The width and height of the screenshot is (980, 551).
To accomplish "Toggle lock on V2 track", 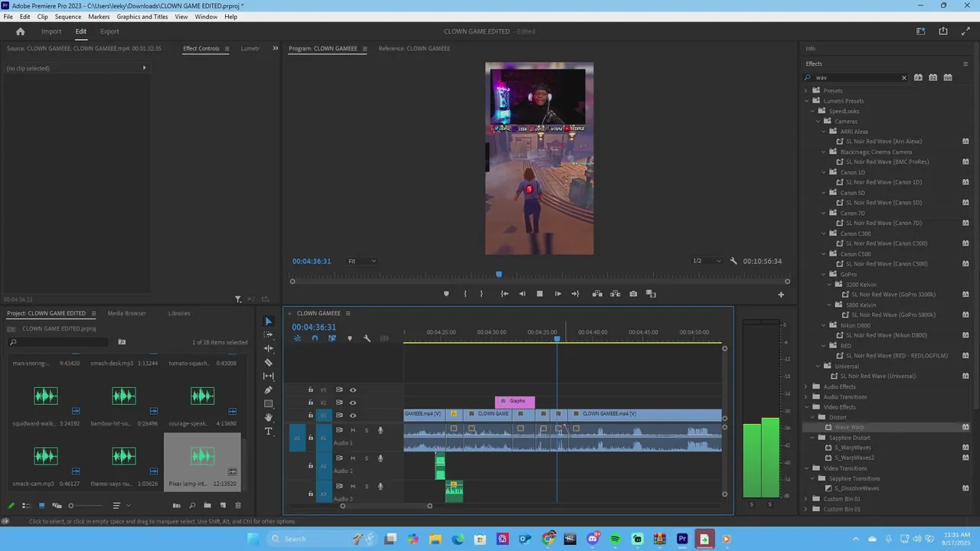I will click(x=310, y=403).
